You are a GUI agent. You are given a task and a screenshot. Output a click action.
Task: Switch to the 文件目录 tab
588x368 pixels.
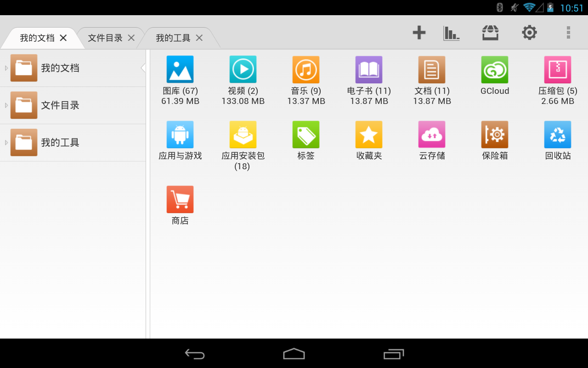click(x=105, y=38)
